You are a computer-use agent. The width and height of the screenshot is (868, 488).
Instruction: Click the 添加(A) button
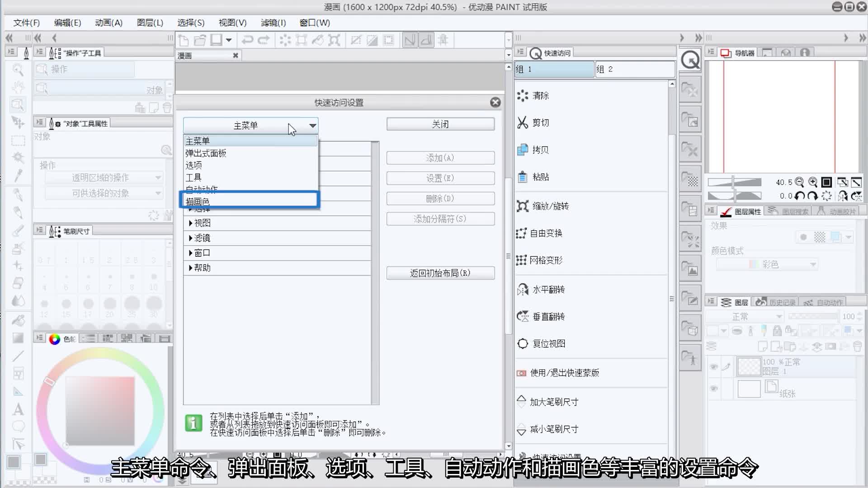pyautogui.click(x=440, y=158)
